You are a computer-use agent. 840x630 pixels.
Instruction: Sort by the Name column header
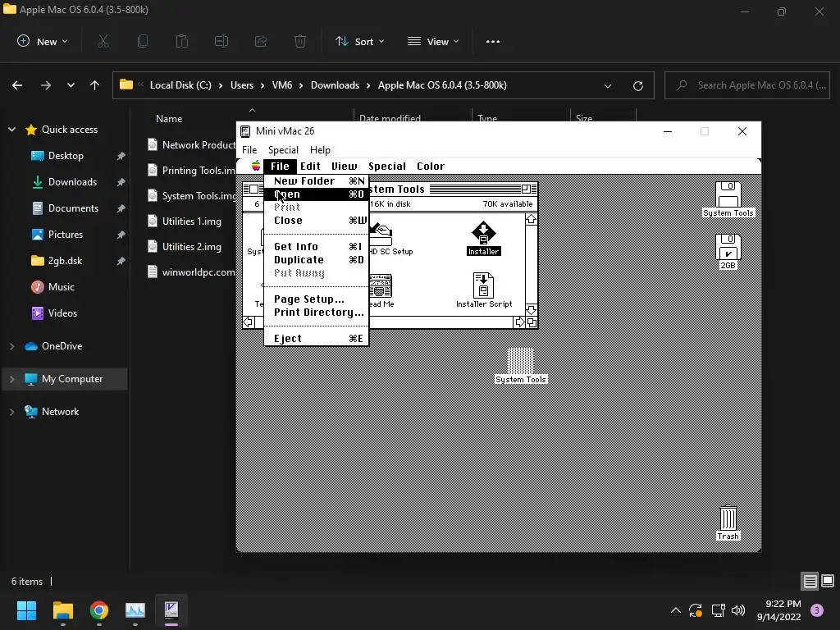[169, 118]
